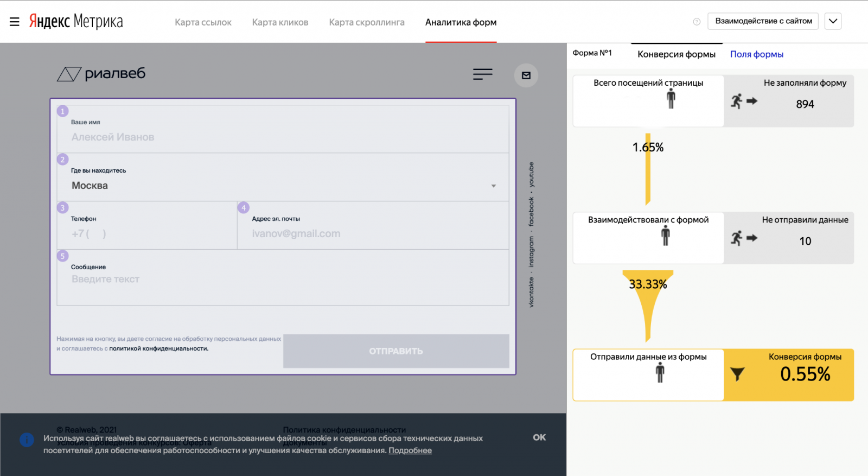Click person icon under Отправили данные из формы
This screenshot has width=868, height=476.
[660, 373]
